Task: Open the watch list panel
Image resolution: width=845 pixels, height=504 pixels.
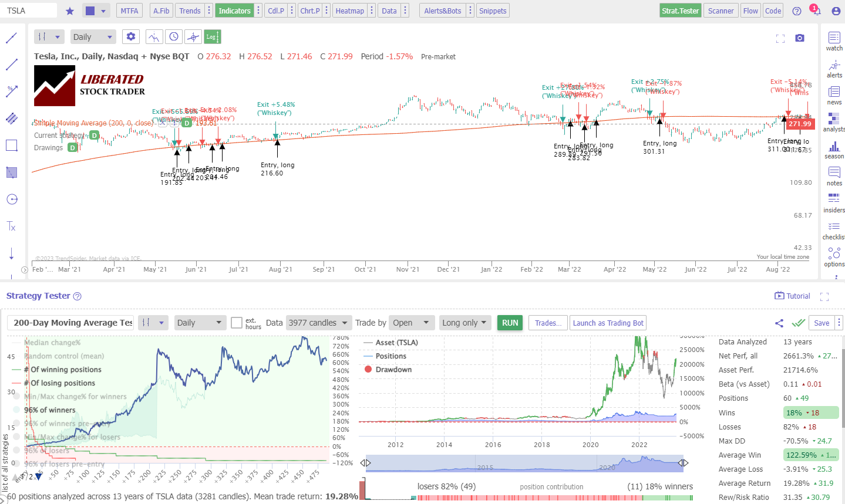Action: [x=834, y=40]
